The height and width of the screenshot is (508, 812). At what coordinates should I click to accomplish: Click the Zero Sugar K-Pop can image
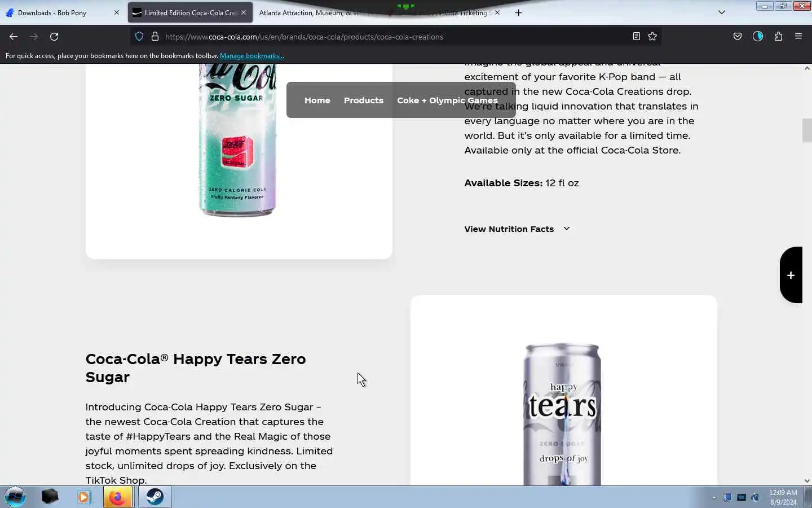tap(237, 140)
